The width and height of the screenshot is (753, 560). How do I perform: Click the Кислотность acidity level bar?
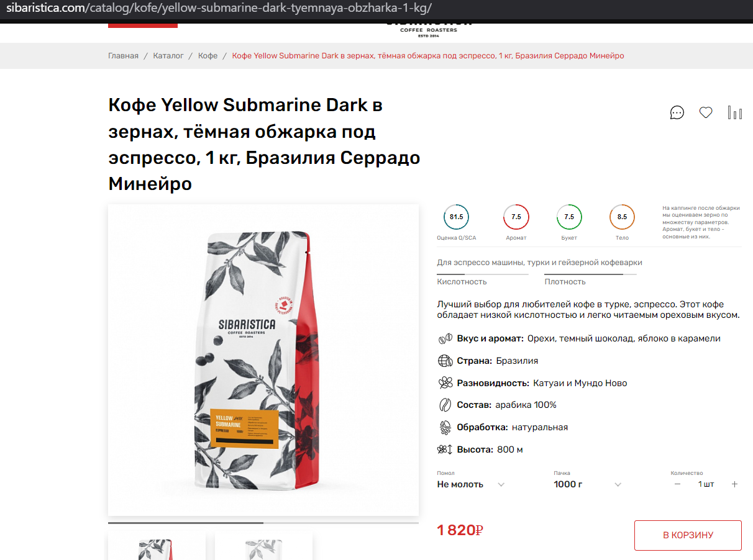tap(483, 274)
